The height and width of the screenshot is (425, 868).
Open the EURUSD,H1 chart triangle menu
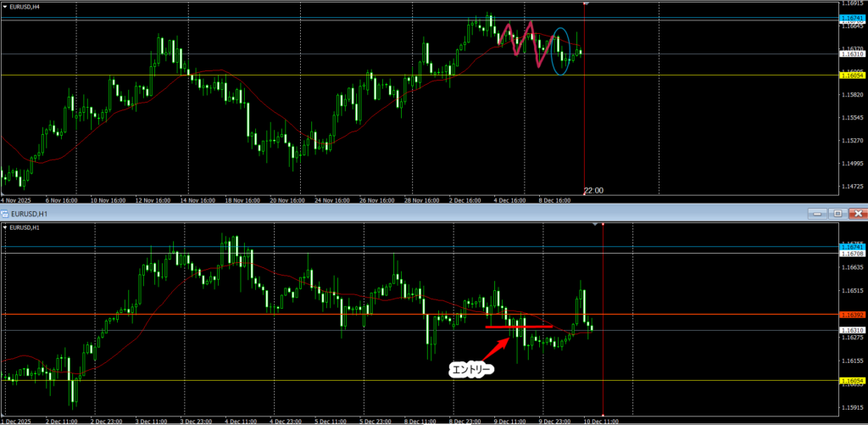coord(5,227)
